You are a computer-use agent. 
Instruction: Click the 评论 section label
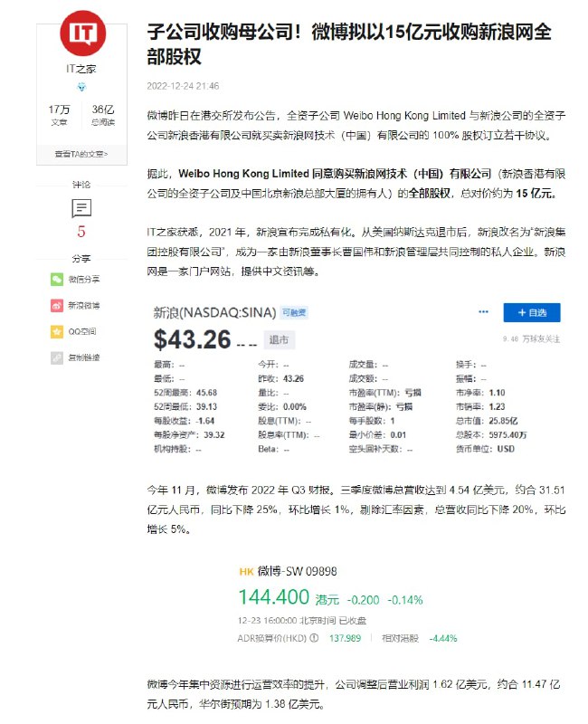point(81,185)
